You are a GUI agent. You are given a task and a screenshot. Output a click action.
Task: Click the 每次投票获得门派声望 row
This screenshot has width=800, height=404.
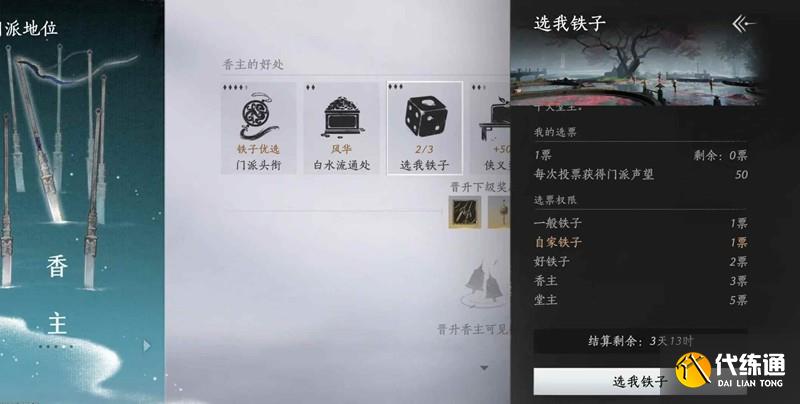(640, 174)
